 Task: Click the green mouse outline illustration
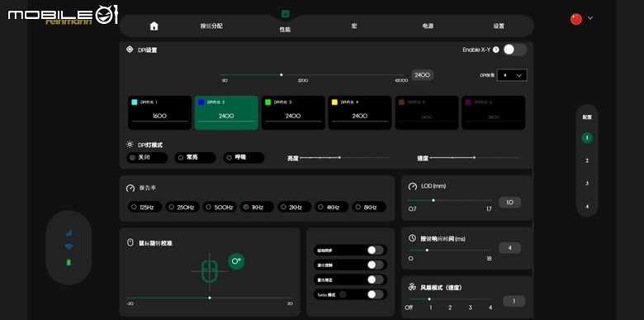(210, 271)
